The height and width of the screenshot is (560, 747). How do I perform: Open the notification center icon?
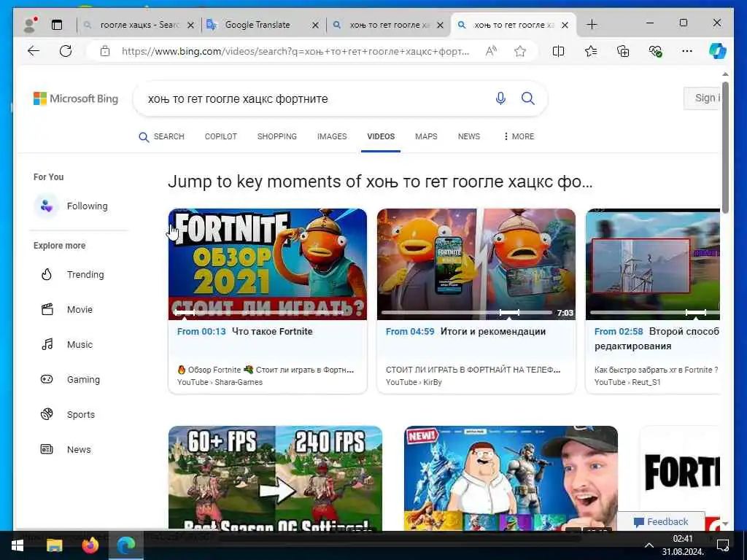pyautogui.click(x=723, y=545)
